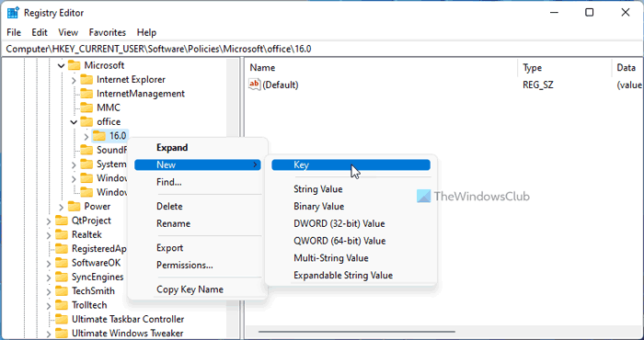Expand the Power key chevron
Screen dimensions: 644x340
coord(62,207)
